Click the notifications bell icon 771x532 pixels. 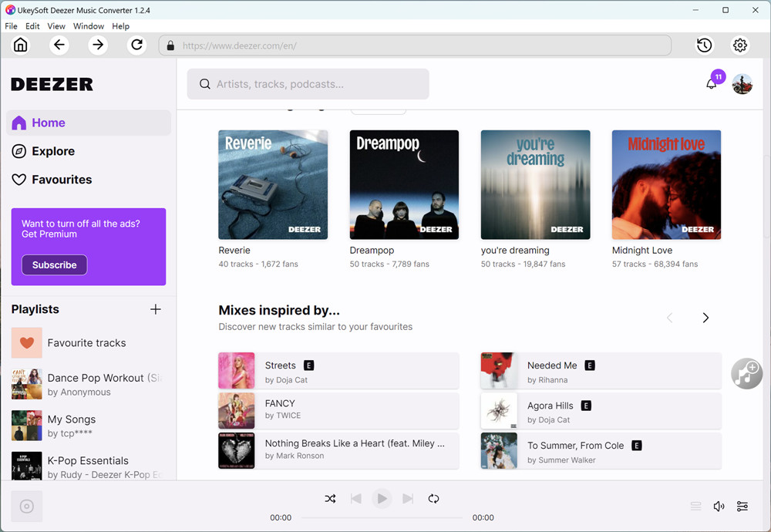point(711,84)
